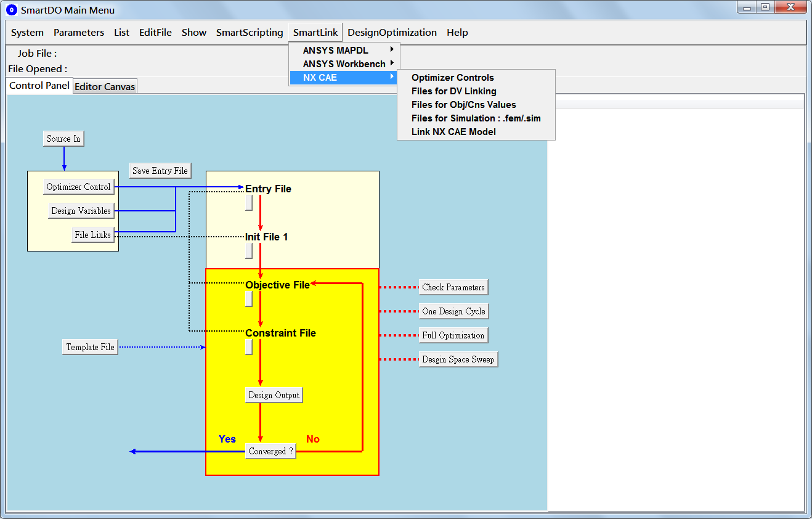This screenshot has height=519, width=812.
Task: Click the Converged ? button
Action: point(270,451)
